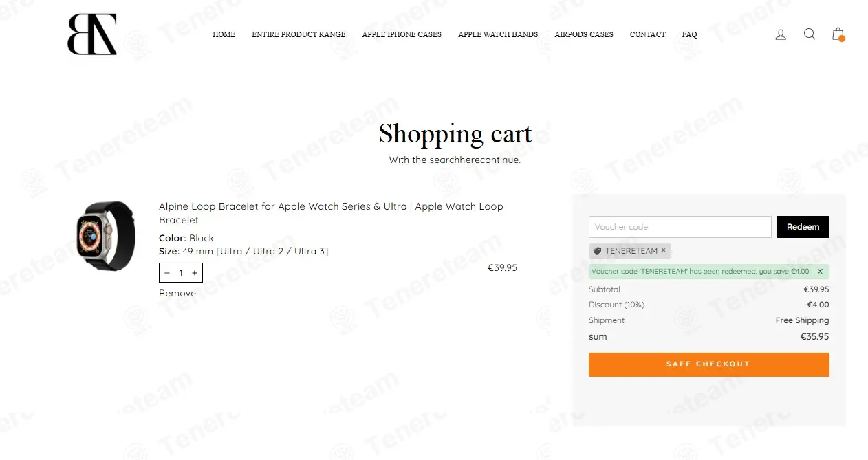This screenshot has width=868, height=460.
Task: Select the Color: Black text
Action: [x=186, y=239]
